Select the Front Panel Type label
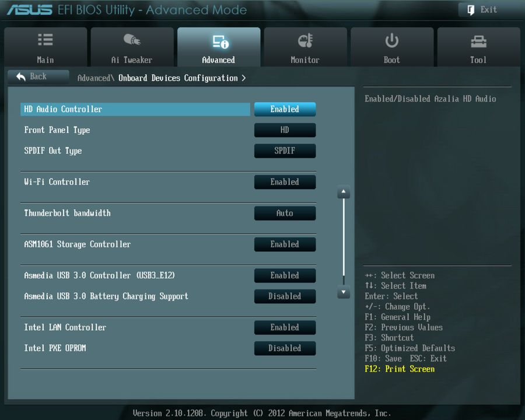525x420 pixels. point(57,130)
